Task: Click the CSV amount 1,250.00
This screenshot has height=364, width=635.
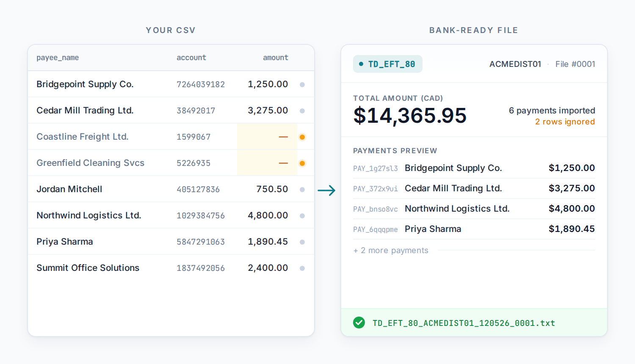Action: (268, 84)
